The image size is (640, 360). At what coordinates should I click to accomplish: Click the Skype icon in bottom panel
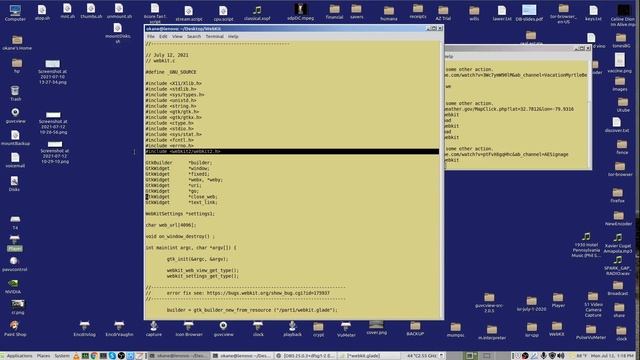pyautogui.click(x=112, y=356)
